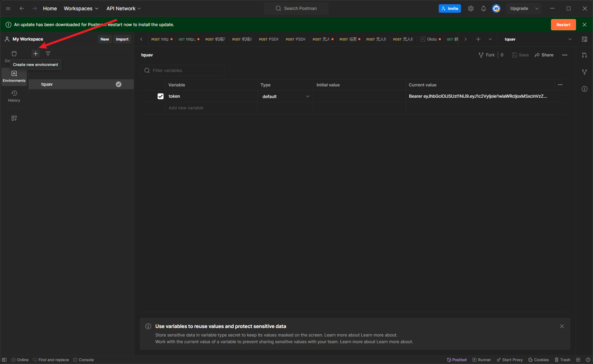Dismiss the variables tip banner
593x364 pixels.
coord(562,326)
